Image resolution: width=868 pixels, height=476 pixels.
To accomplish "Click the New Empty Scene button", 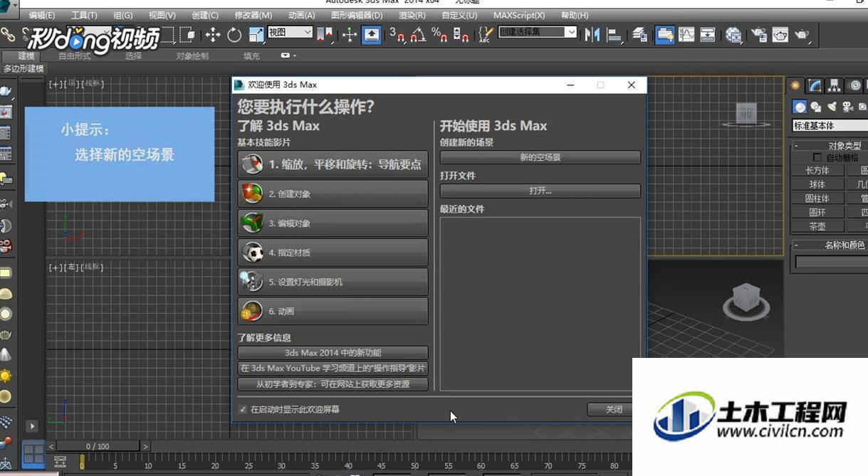I will tap(540, 157).
